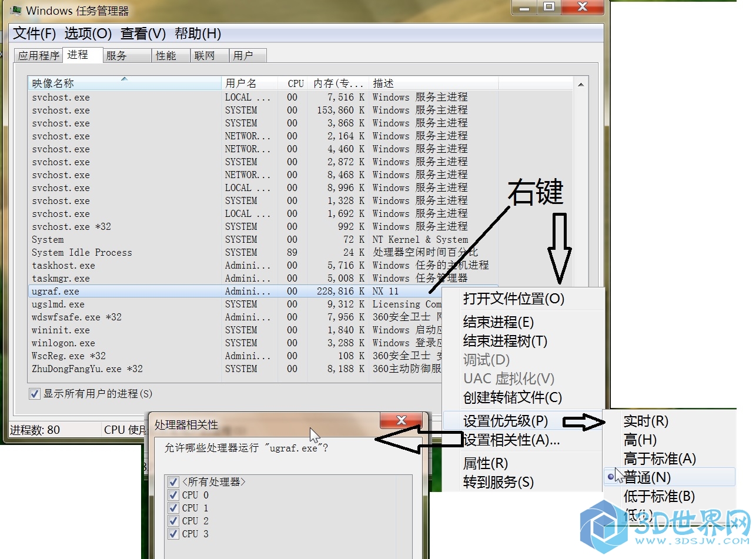Set priority to 实时(R)
Viewport: 756px width, 559px height.
click(x=670, y=421)
